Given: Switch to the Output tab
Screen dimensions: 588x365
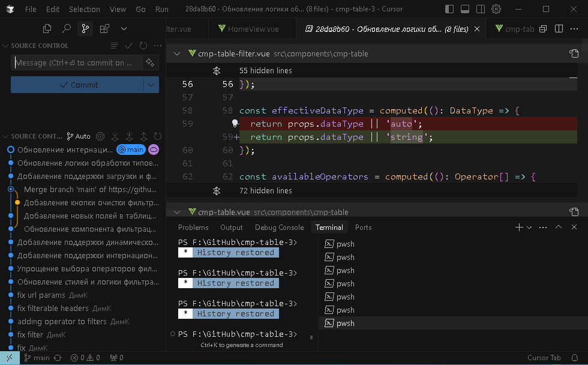Looking at the screenshot, I should tap(233, 228).
